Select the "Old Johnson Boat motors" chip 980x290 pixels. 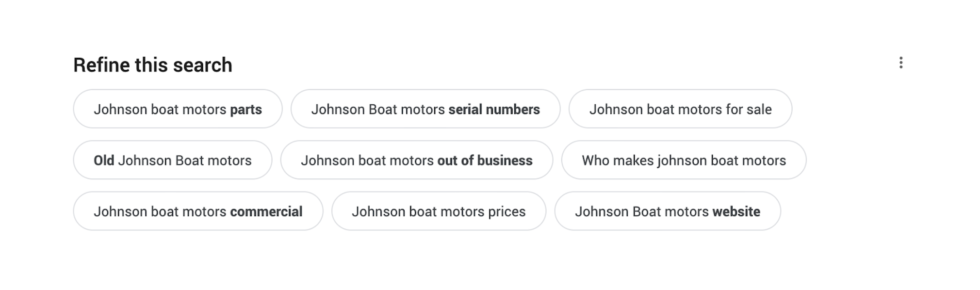(172, 161)
